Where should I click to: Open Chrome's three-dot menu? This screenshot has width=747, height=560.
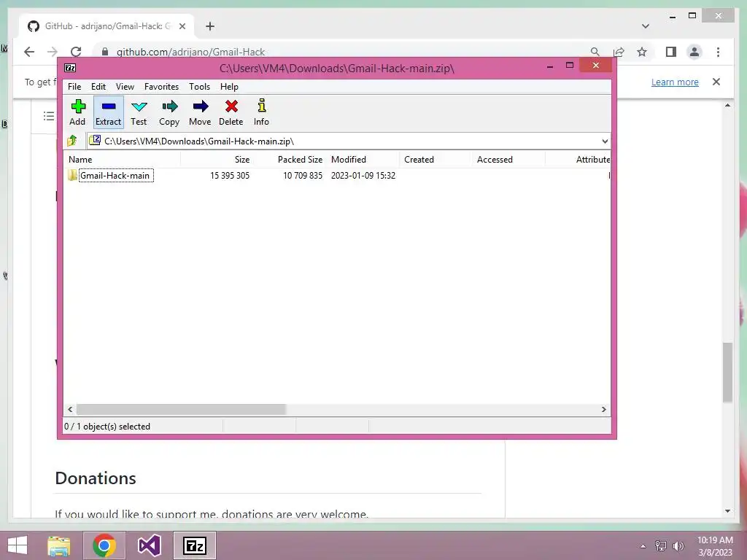718,52
